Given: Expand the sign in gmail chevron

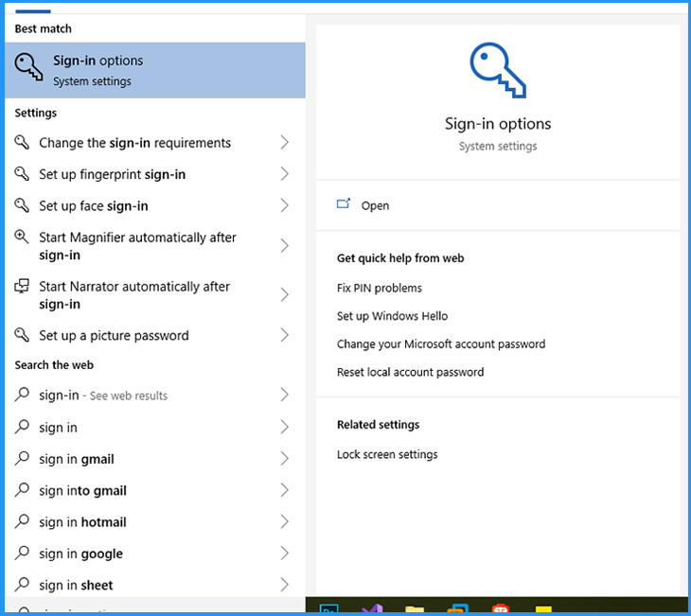Looking at the screenshot, I should pos(285,459).
